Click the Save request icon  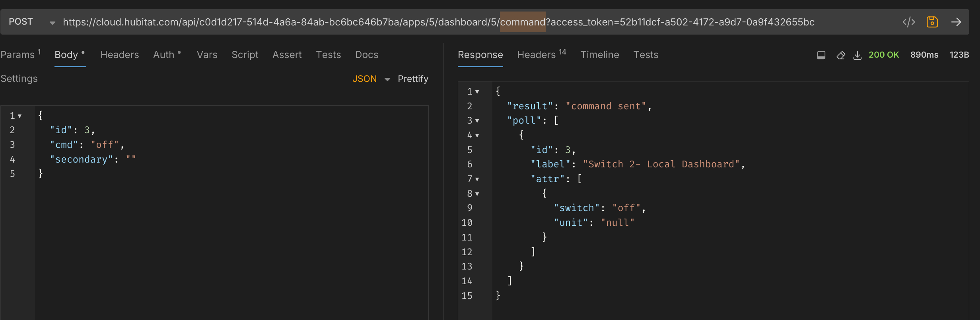[932, 22]
